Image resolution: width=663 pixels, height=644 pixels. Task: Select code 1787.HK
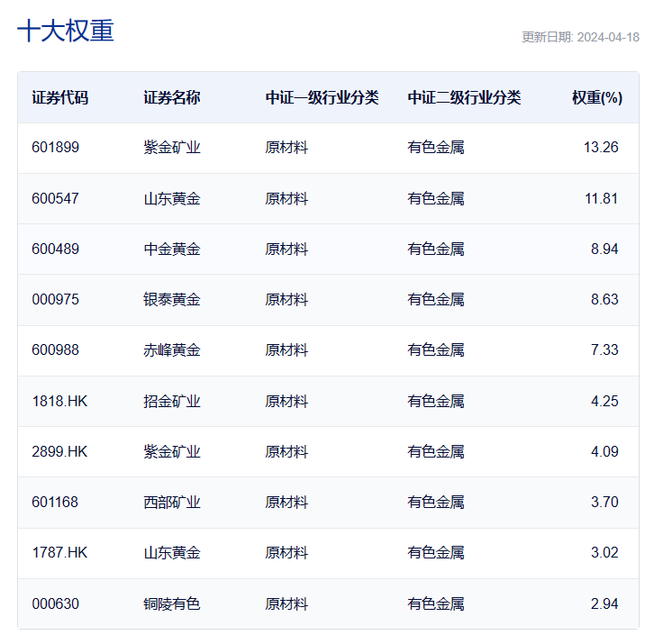[x=59, y=552]
